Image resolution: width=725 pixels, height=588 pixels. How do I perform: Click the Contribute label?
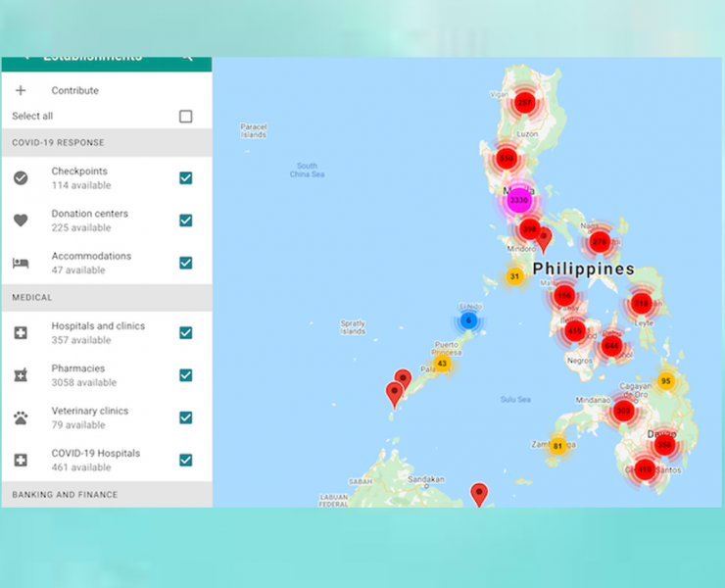pos(74,91)
